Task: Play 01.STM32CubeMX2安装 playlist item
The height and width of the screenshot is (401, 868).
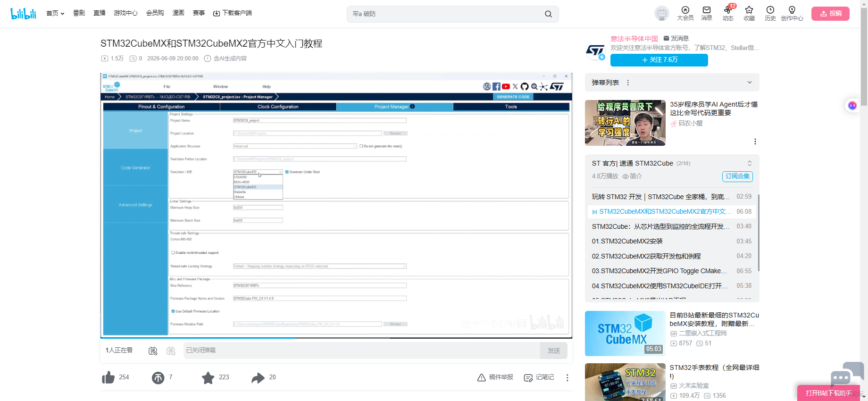Action: [x=672, y=241]
